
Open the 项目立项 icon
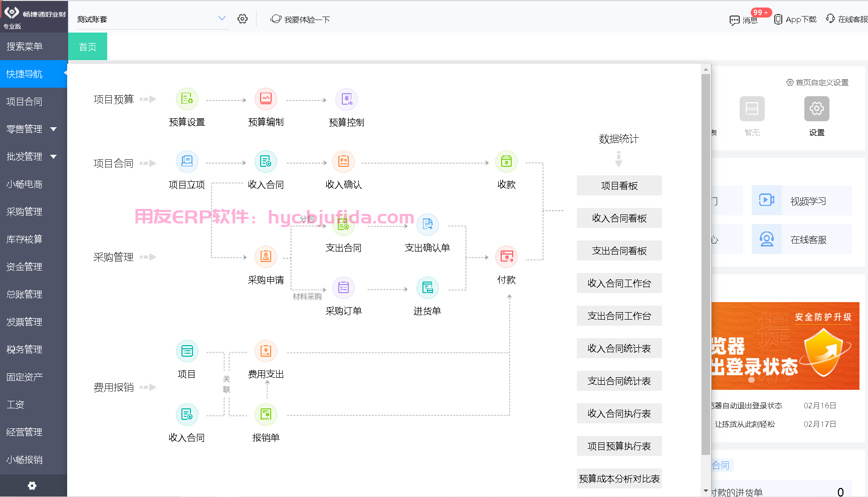pos(187,162)
